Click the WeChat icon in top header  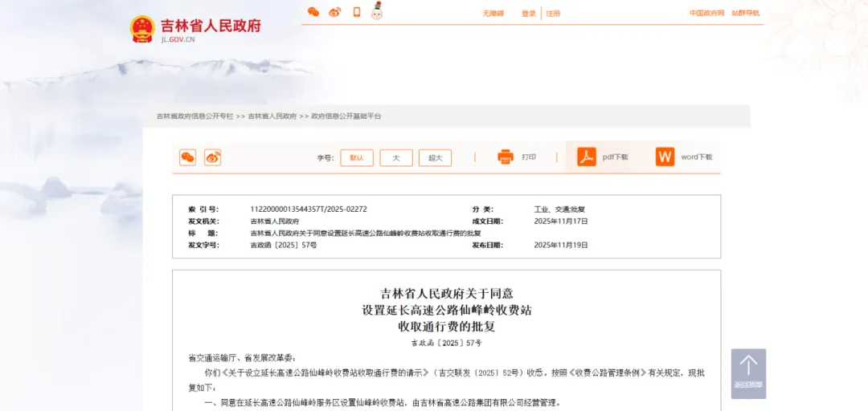[x=313, y=12]
